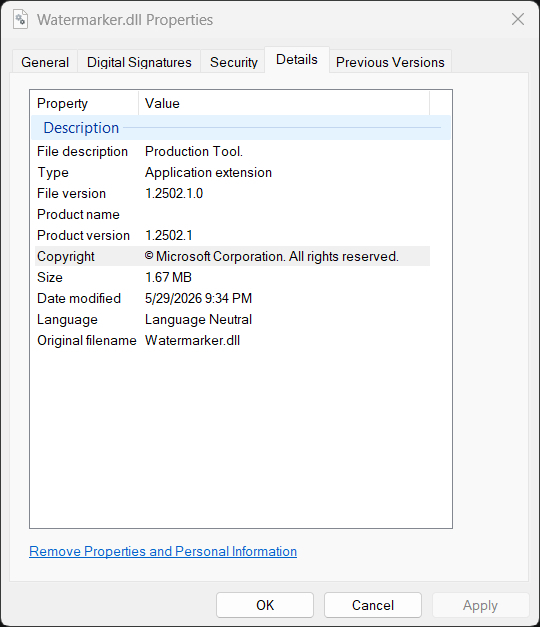This screenshot has height=627, width=540.
Task: Click the Cancel button
Action: (x=373, y=605)
